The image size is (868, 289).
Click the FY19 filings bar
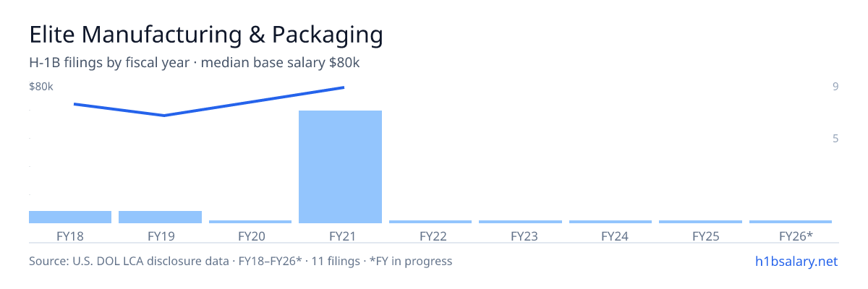tap(160, 217)
